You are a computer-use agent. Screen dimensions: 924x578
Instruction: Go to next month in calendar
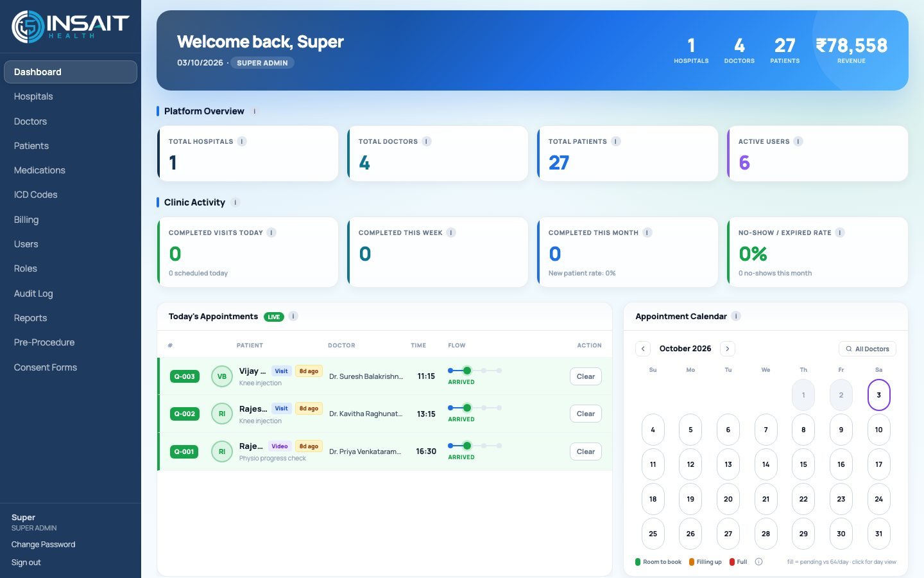pos(728,349)
